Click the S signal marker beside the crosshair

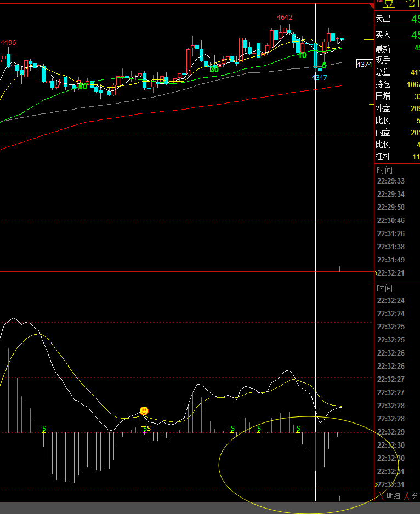tap(299, 428)
